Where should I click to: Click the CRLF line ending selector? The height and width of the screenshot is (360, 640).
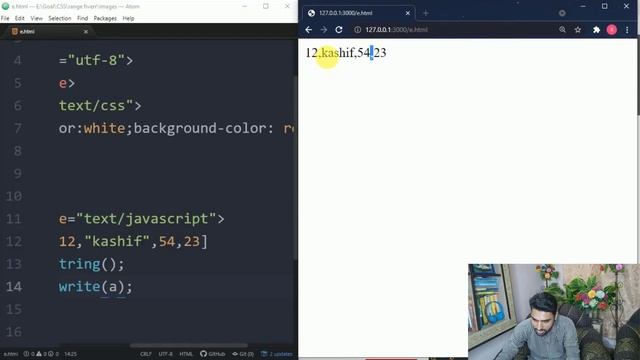click(146, 354)
